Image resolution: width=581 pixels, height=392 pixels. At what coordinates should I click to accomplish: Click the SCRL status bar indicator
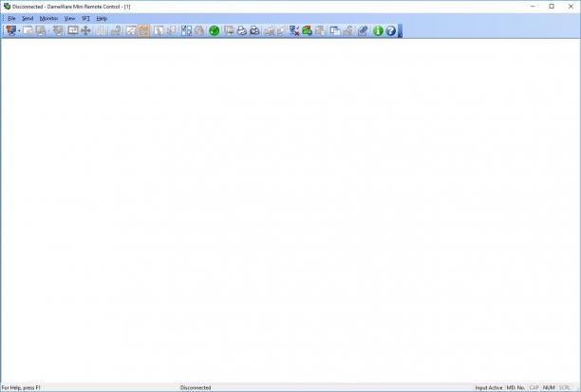click(x=564, y=387)
